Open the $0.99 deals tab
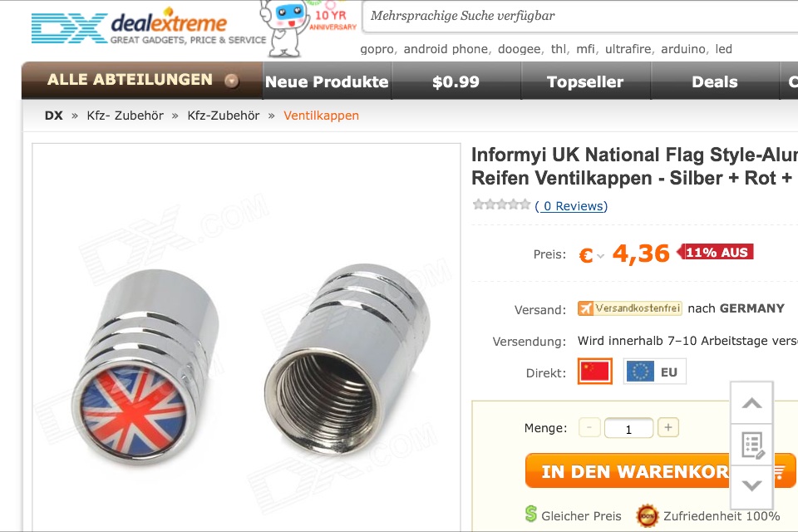Image resolution: width=798 pixels, height=532 pixels. pyautogui.click(x=456, y=81)
